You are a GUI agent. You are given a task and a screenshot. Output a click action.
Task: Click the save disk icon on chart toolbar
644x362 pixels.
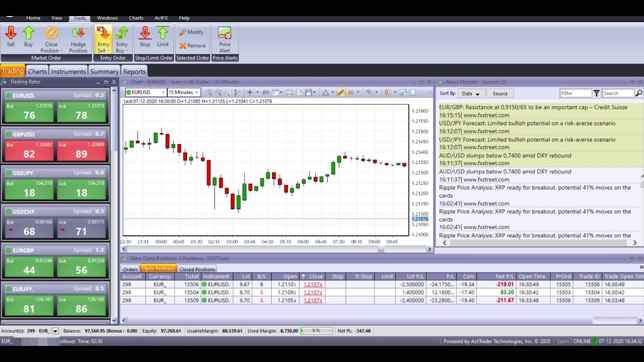pos(308,93)
